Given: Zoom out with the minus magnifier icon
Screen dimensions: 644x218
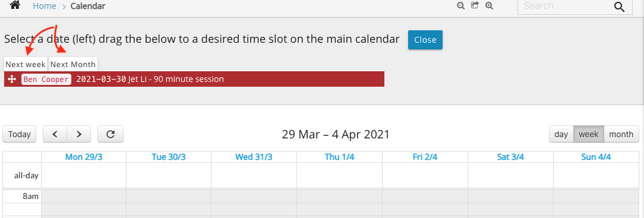Looking at the screenshot, I should pos(461,5).
